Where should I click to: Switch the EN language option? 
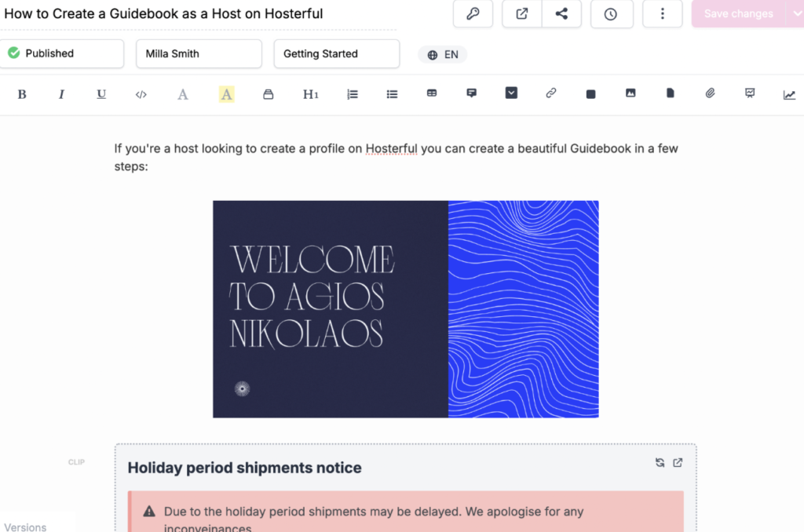tap(442, 54)
